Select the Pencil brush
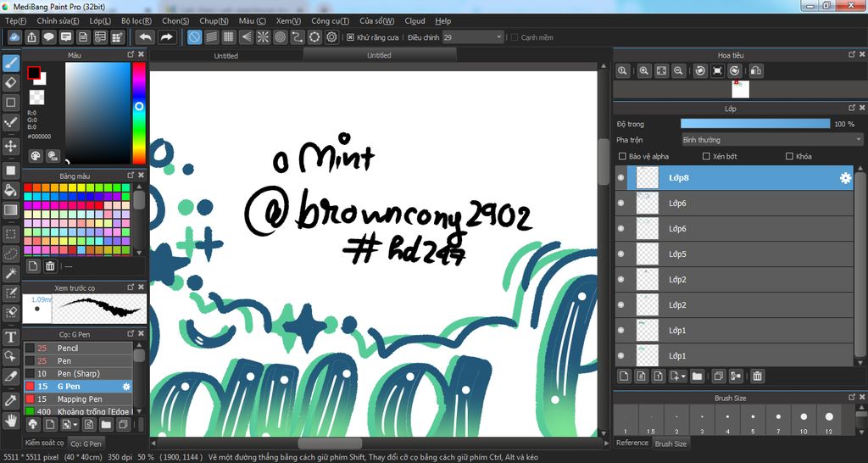The image size is (868, 463). [x=77, y=348]
